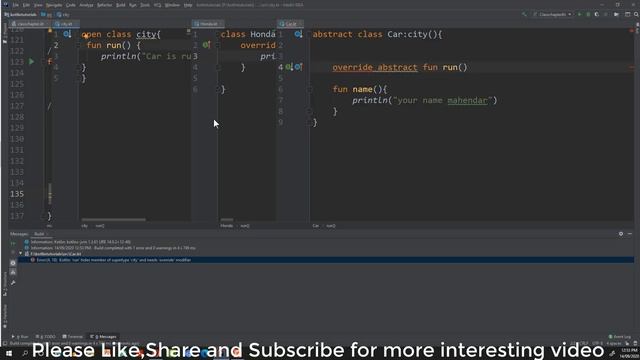The height and width of the screenshot is (360, 640).
Task: Switch to the city.kt editor tab
Action: coord(67,24)
